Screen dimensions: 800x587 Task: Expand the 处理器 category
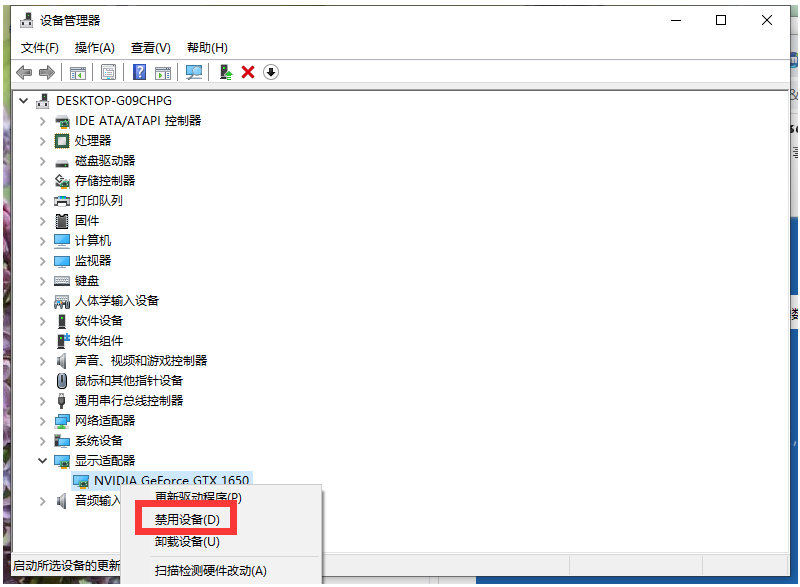click(42, 141)
